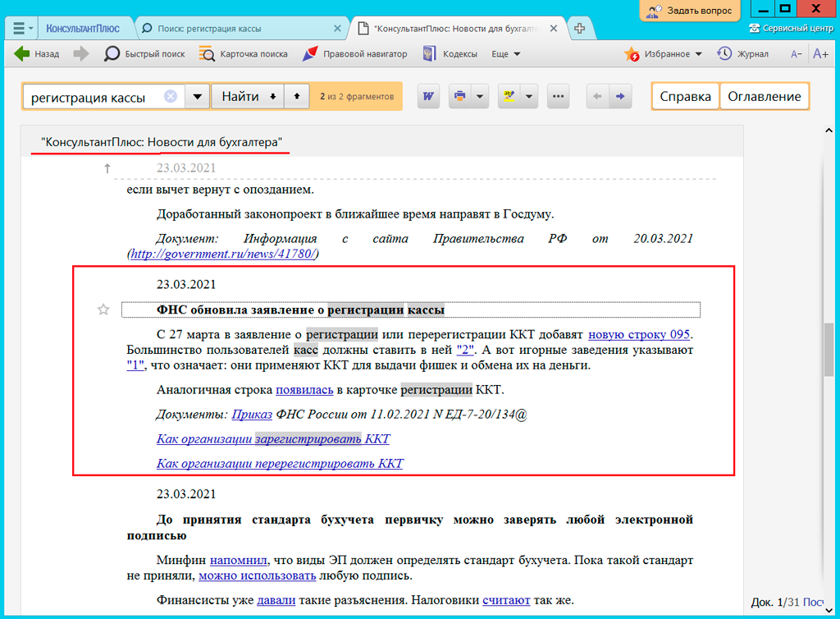Screen dimensions: 840x619
Task: Bookmark ФНС news with star
Action: coord(103,309)
